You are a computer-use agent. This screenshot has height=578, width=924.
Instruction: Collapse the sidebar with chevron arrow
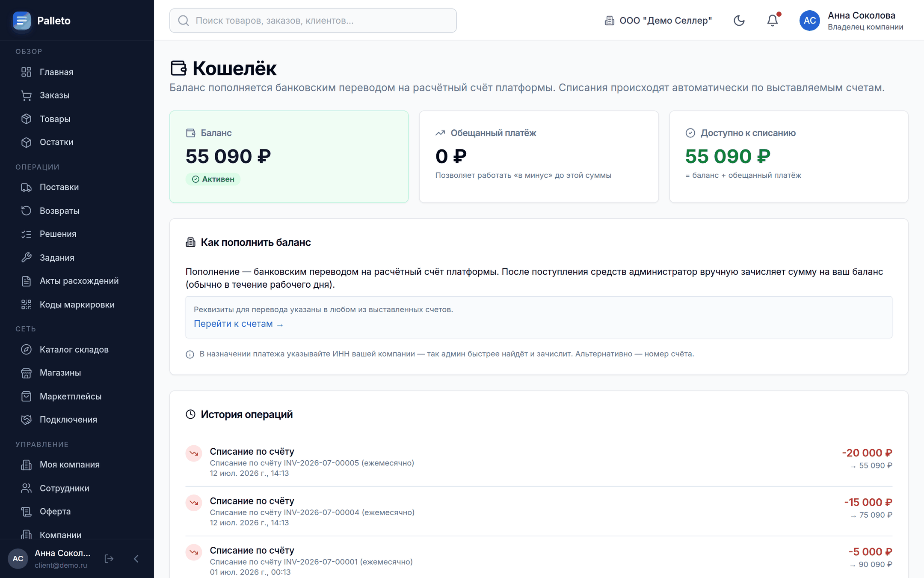pyautogui.click(x=136, y=559)
